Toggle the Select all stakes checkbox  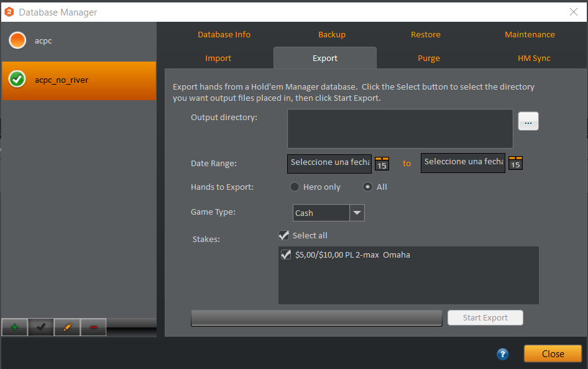[284, 235]
